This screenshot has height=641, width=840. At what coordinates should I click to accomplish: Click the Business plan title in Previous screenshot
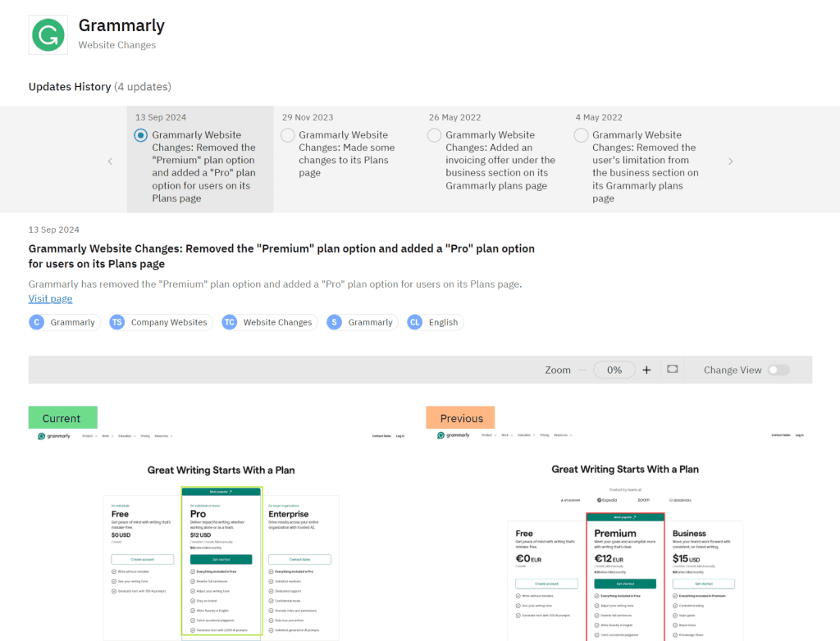(x=689, y=534)
